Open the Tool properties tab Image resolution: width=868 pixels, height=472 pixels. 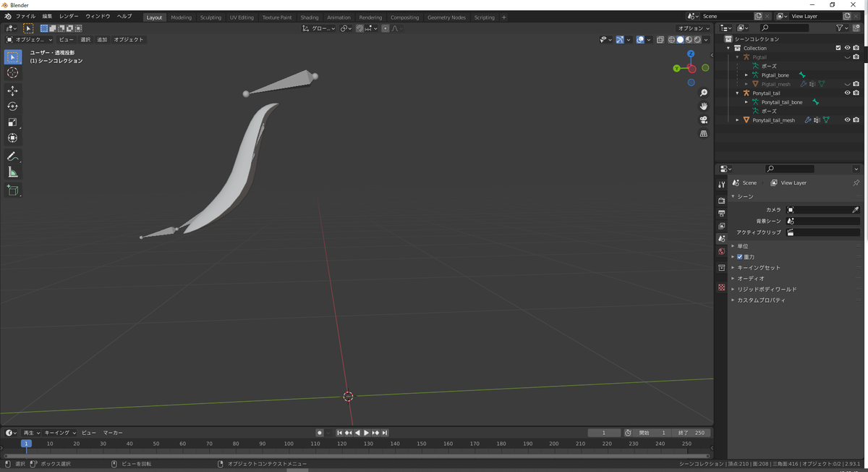click(721, 185)
